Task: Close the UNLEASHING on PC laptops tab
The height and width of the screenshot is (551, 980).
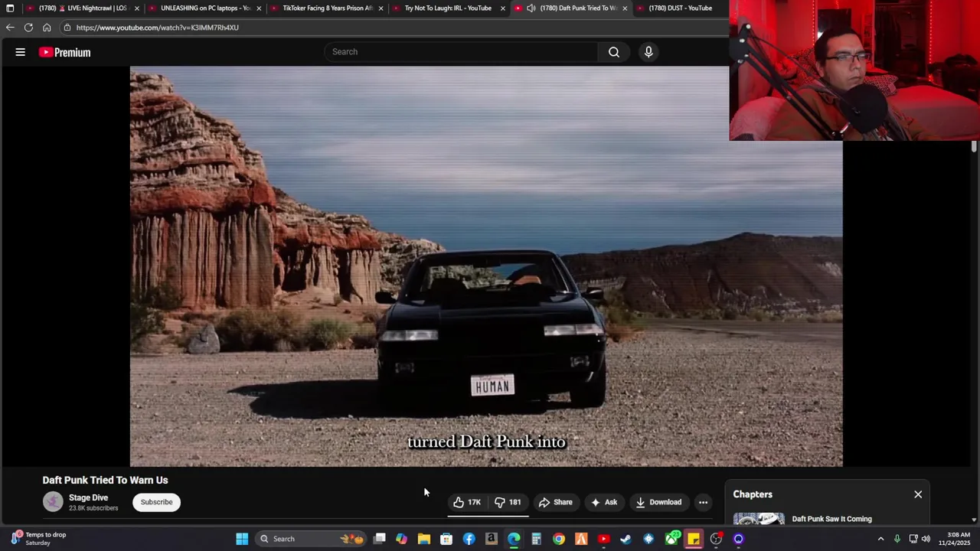Action: (x=259, y=8)
